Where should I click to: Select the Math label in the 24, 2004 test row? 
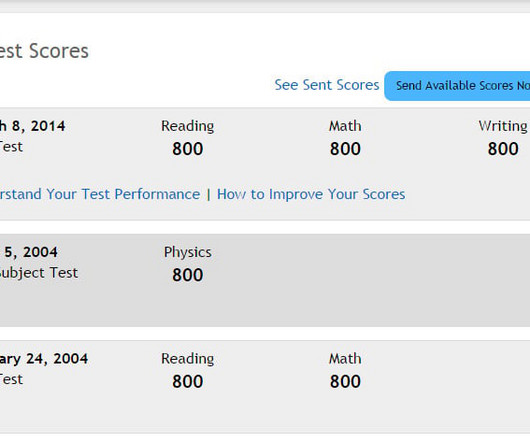345,359
